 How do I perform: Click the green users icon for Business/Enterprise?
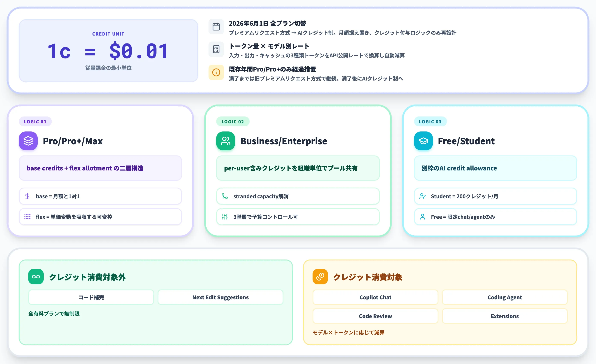pyautogui.click(x=225, y=141)
